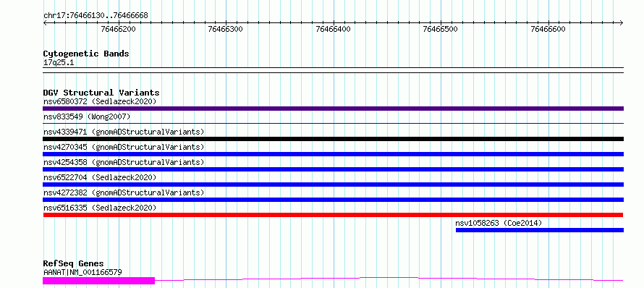The width and height of the screenshot is (644, 288).
Task: Open nsv6522704 (Sedlazeck2020) label
Action: coord(100,177)
